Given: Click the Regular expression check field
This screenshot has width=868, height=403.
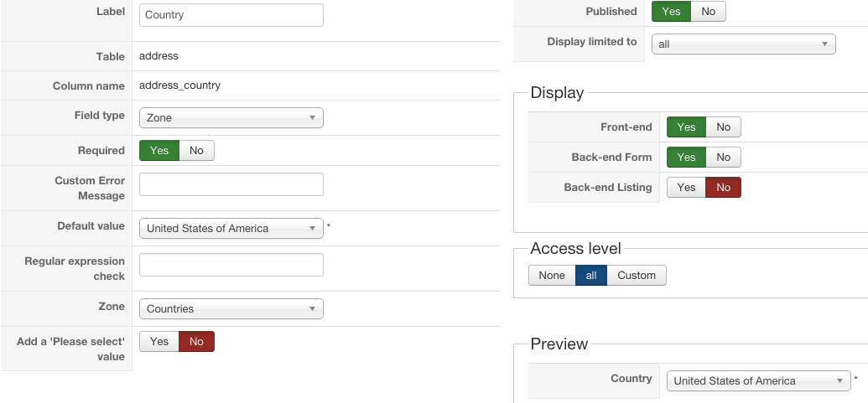Looking at the screenshot, I should [x=231, y=266].
